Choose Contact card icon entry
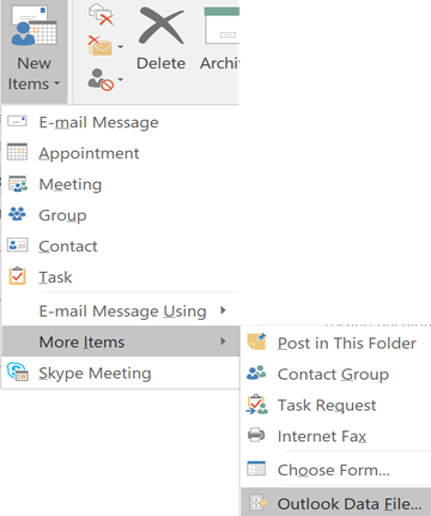431x516 pixels. (x=17, y=245)
